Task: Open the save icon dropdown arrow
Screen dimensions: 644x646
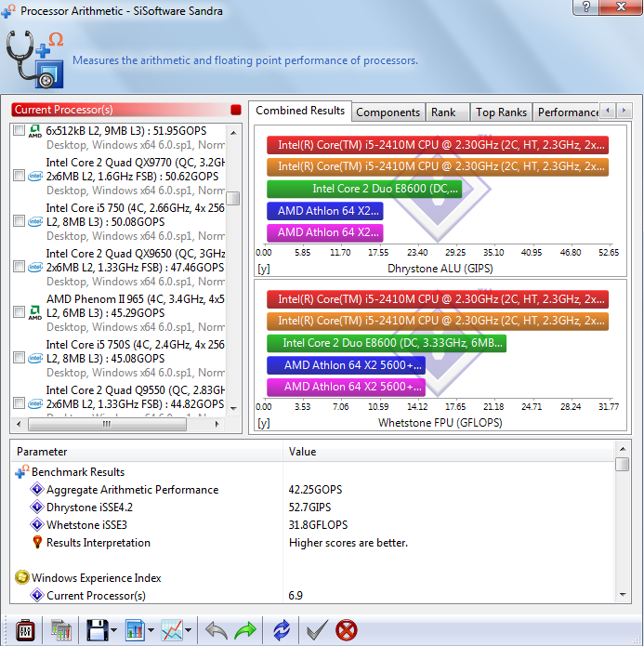Action: click(113, 630)
